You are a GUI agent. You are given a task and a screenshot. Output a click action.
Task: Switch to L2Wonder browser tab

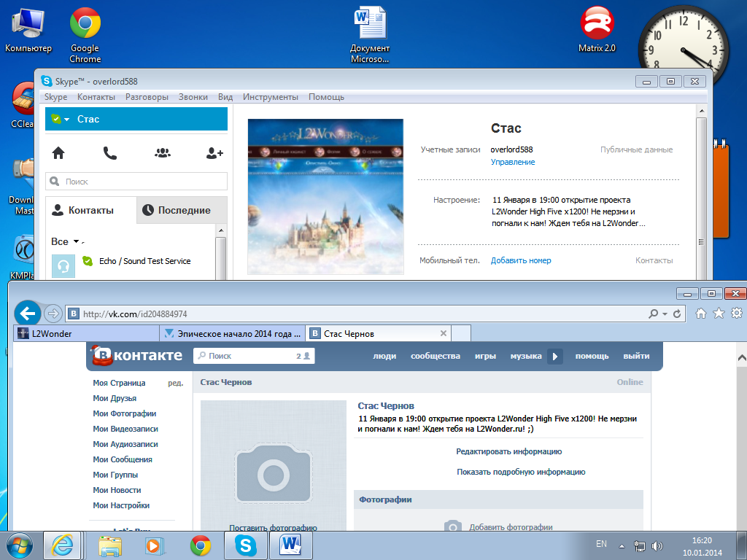point(87,333)
